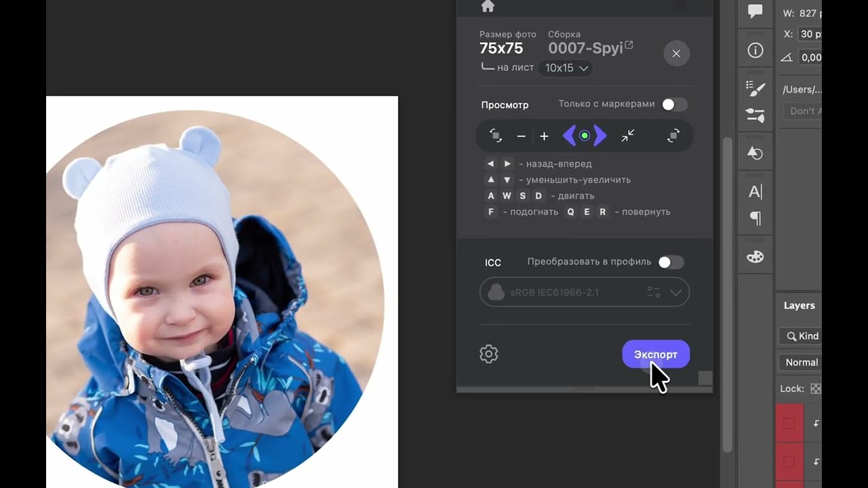This screenshot has width=868, height=488.
Task: Rotate preview clockwise icon
Action: [673, 136]
